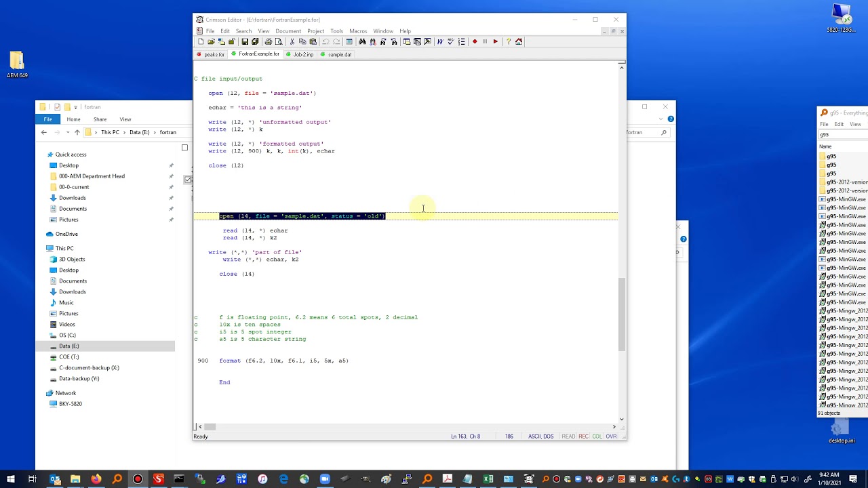Toggle word wrap with the W icon
The width and height of the screenshot is (868, 488).
coord(440,41)
